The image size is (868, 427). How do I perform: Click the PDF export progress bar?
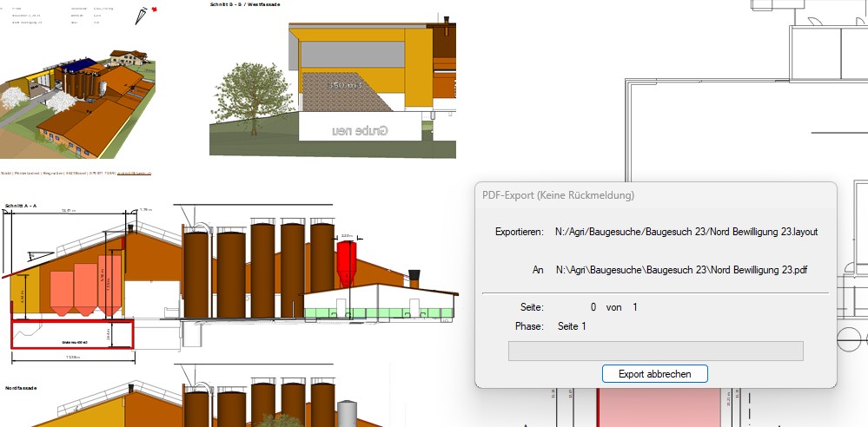point(655,351)
